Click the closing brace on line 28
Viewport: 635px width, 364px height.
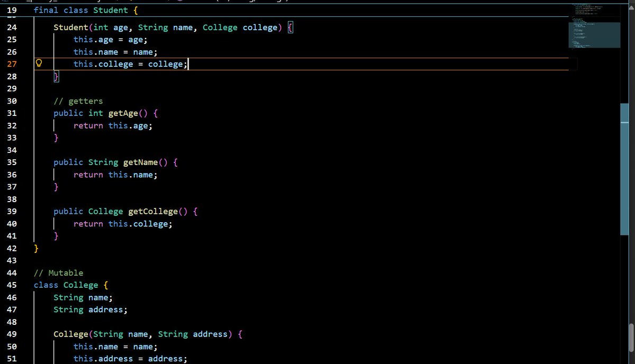(56, 76)
